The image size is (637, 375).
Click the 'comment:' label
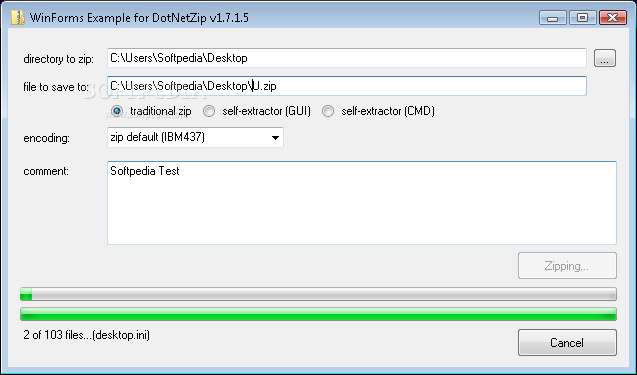(46, 171)
